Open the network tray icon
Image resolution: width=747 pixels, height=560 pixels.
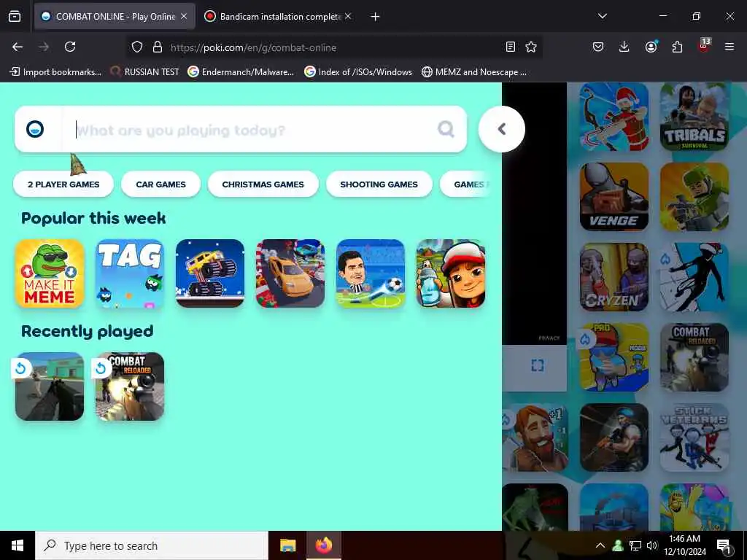[635, 545]
